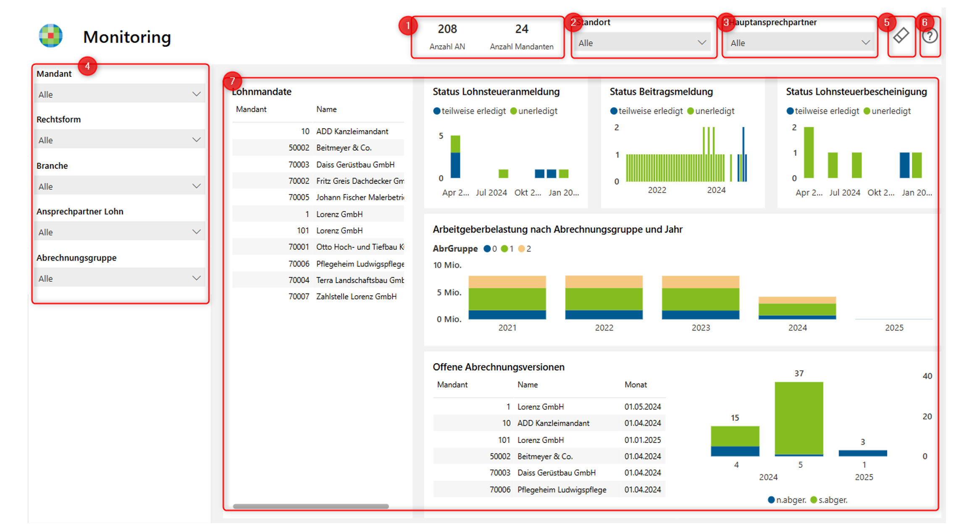Image resolution: width=980 pixels, height=529 pixels.
Task: Select the 01.05.2024 Lorenz GmbH open version row
Action: tap(549, 406)
